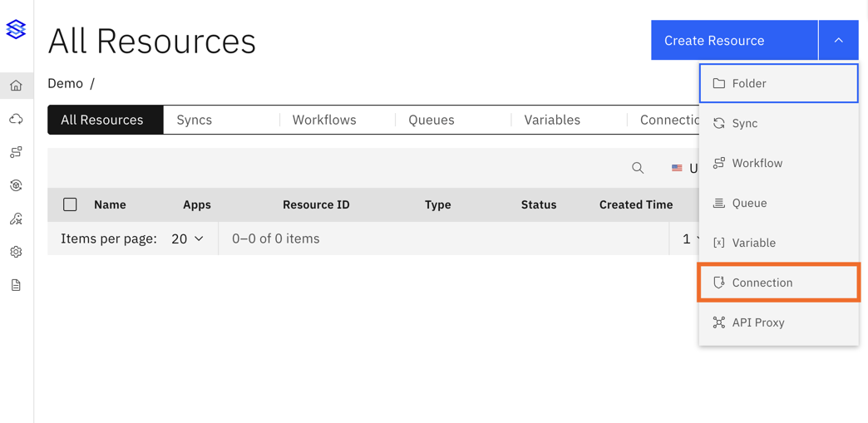Open the page number dropdown

click(x=690, y=239)
